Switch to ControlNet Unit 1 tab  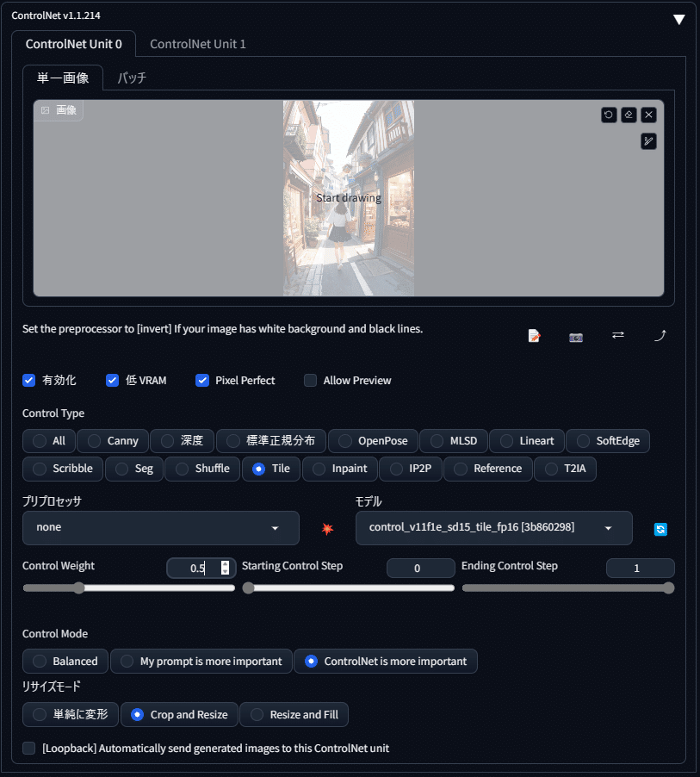coord(198,44)
